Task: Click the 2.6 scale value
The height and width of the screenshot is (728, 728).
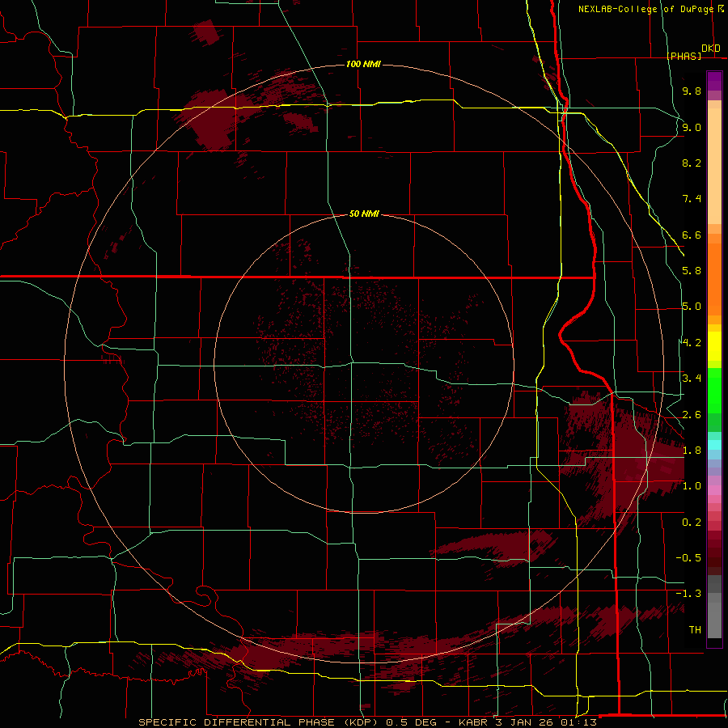Action: coord(692,415)
